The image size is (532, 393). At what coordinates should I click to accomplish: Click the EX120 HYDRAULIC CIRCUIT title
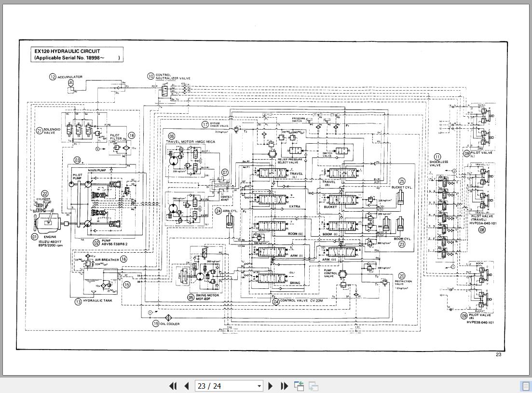[x=67, y=51]
